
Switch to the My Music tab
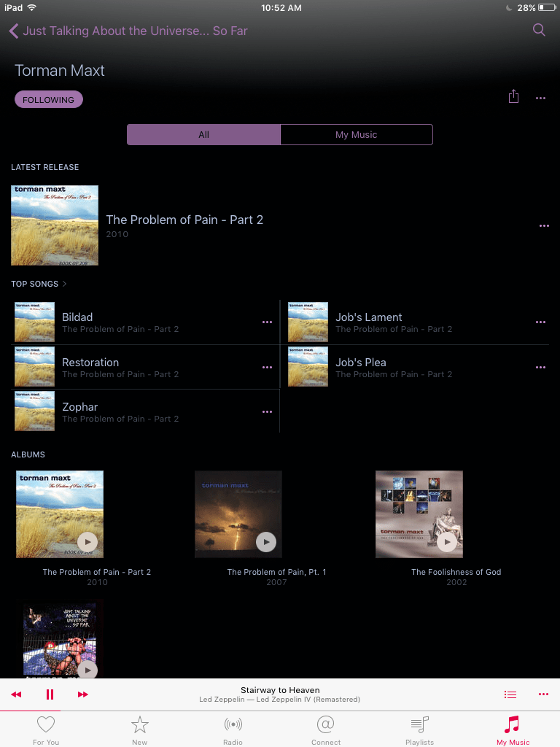click(x=513, y=729)
